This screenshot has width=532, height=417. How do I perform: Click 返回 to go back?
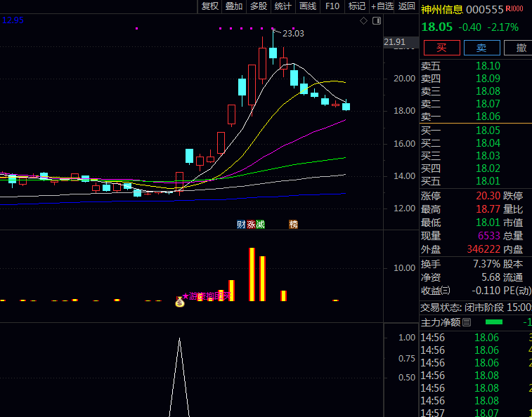pyautogui.click(x=407, y=6)
